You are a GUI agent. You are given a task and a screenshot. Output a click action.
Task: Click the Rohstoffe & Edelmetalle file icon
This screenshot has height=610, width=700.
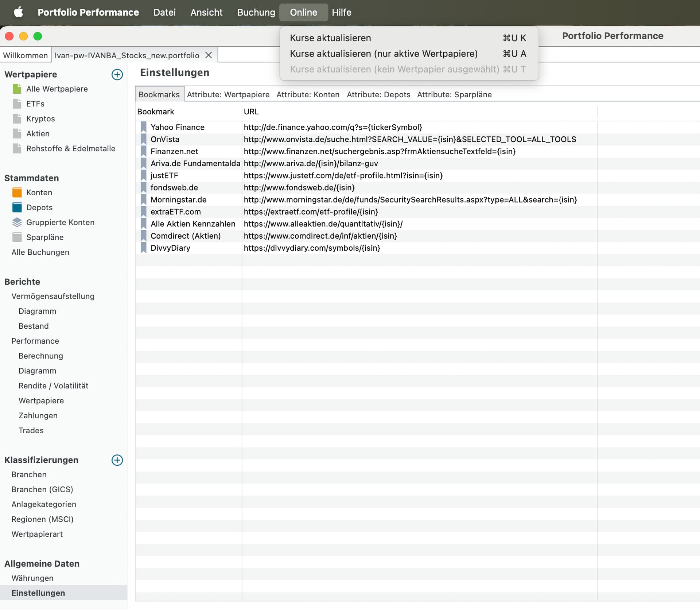tap(17, 149)
